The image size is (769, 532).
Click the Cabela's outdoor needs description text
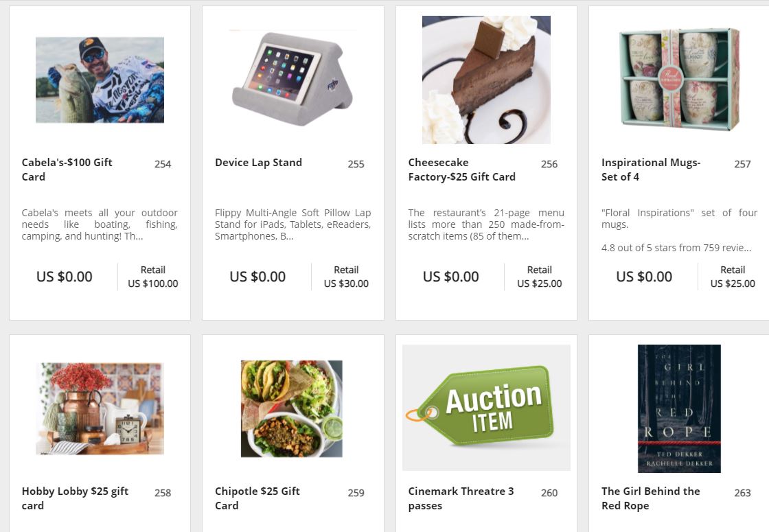pos(100,224)
